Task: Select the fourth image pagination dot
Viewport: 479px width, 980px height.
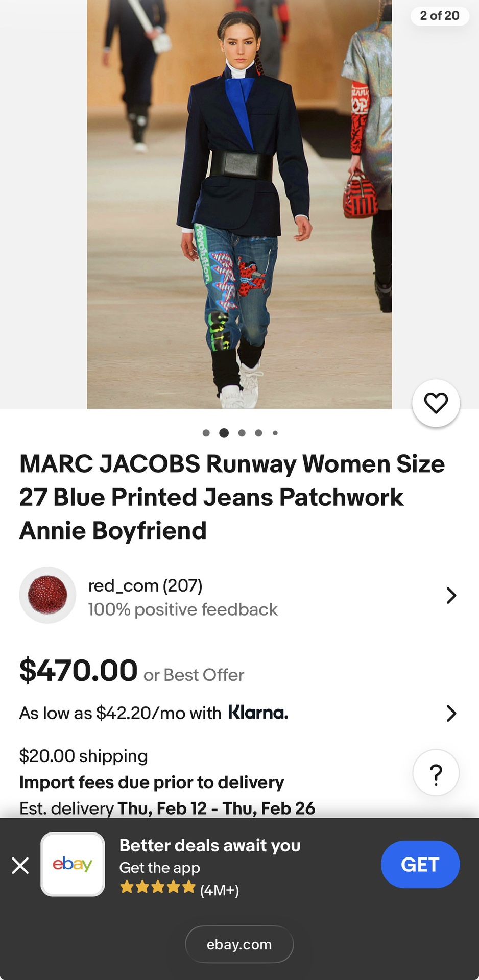Action: 258,433
